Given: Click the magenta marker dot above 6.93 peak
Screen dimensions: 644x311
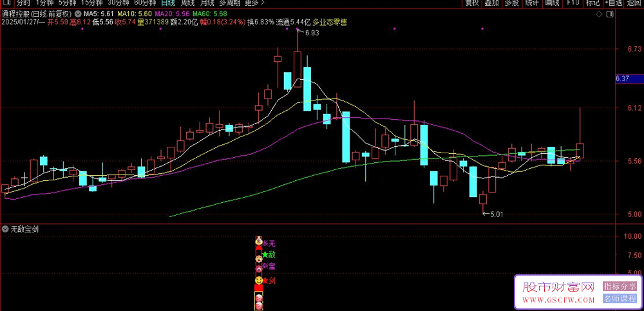Looking at the screenshot, I should click(x=298, y=29).
